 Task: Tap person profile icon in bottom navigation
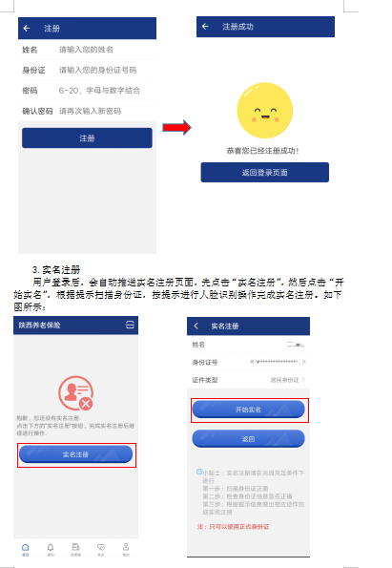126,549
